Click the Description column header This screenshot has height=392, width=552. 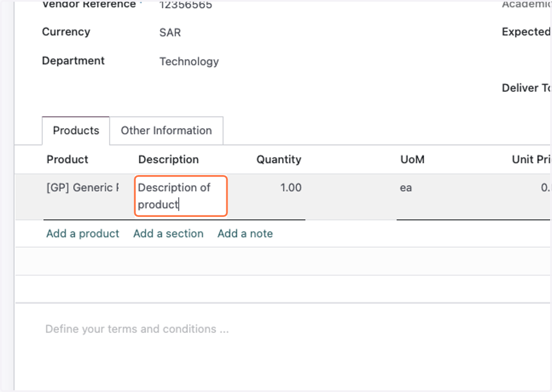click(x=168, y=159)
